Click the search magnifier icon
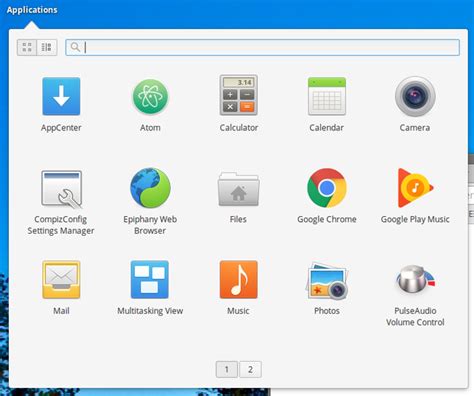Screen dimensions: 474x396 click(x=75, y=47)
